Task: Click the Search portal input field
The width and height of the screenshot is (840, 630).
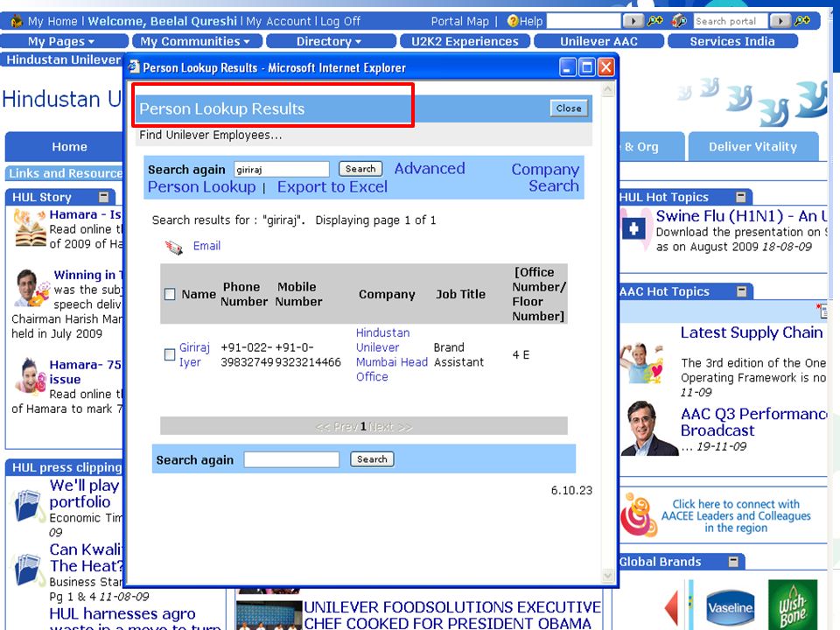Action: [730, 21]
